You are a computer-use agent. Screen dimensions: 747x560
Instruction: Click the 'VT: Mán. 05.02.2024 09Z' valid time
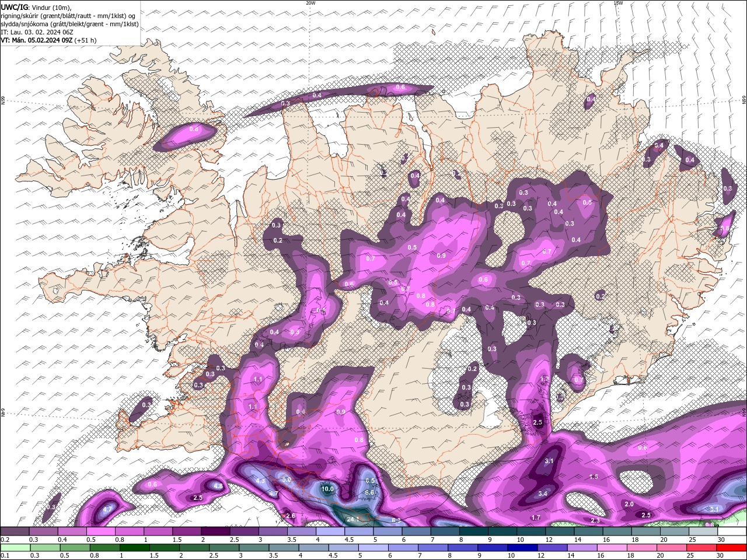(37, 40)
